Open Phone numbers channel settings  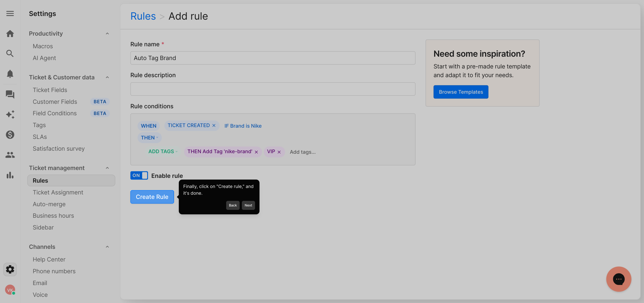coord(54,271)
